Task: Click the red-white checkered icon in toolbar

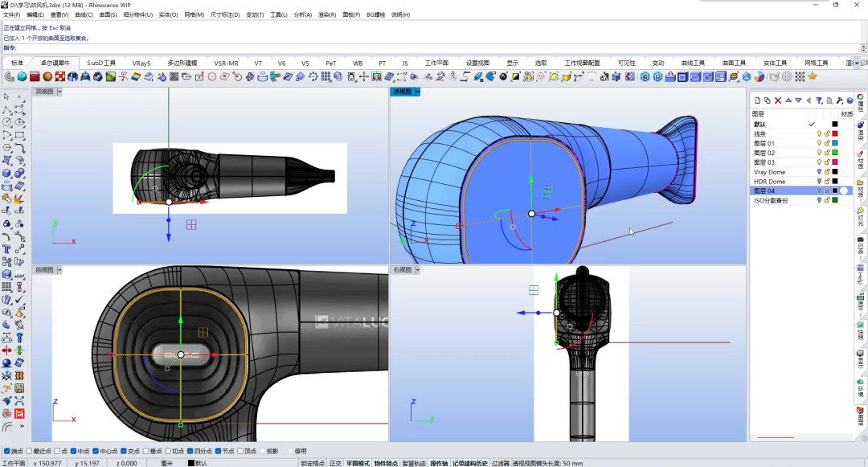Action: point(60,77)
